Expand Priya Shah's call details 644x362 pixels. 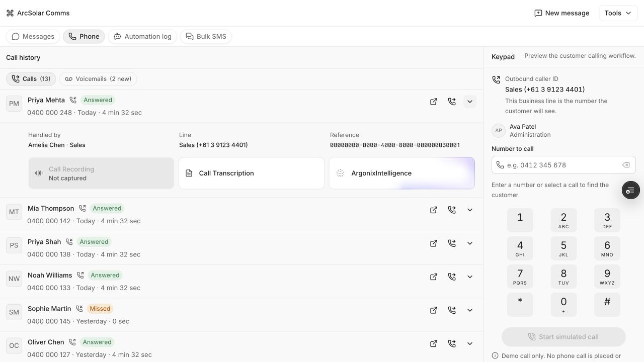pyautogui.click(x=470, y=243)
